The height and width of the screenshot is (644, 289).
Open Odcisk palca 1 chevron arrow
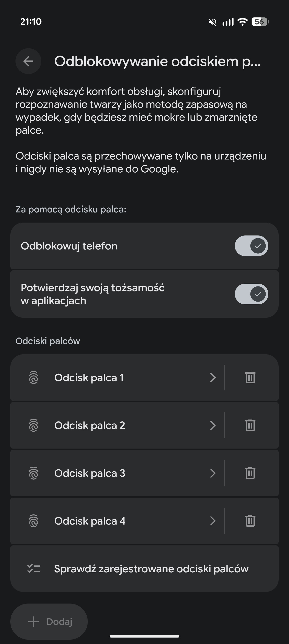click(x=213, y=378)
